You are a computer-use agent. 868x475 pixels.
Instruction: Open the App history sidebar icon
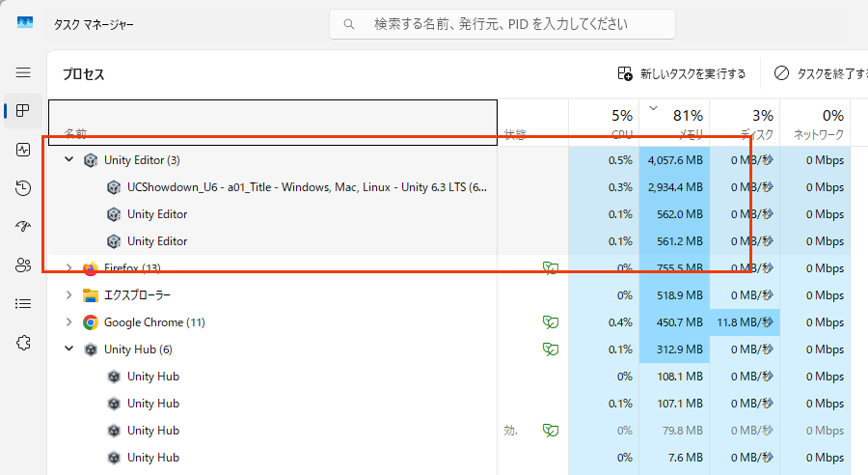23,188
